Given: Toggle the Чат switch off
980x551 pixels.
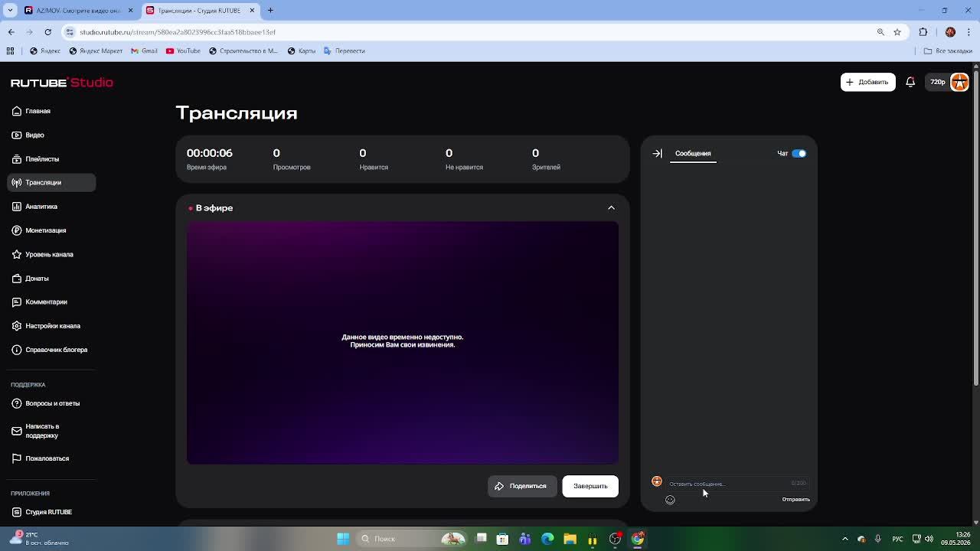Looking at the screenshot, I should [799, 153].
